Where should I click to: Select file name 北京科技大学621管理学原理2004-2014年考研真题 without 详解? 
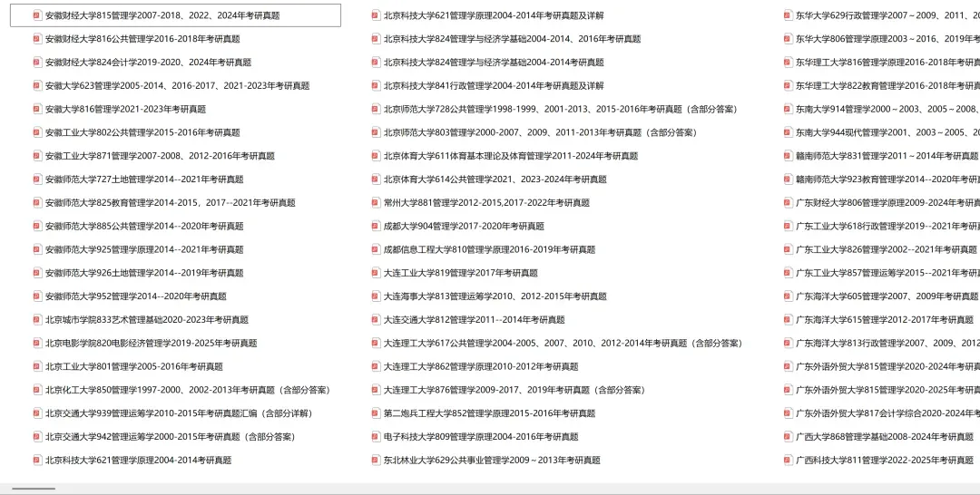pyautogui.click(x=138, y=460)
